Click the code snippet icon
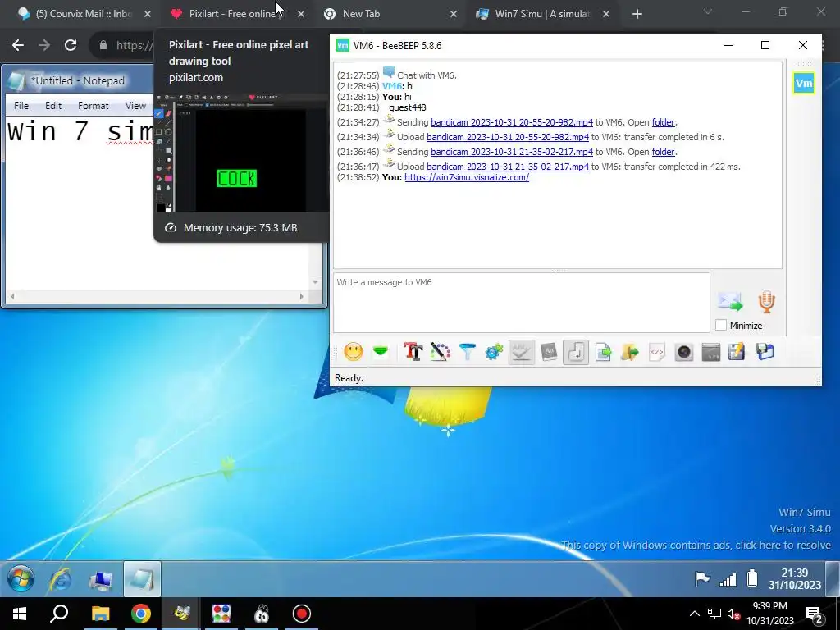 coord(657,352)
